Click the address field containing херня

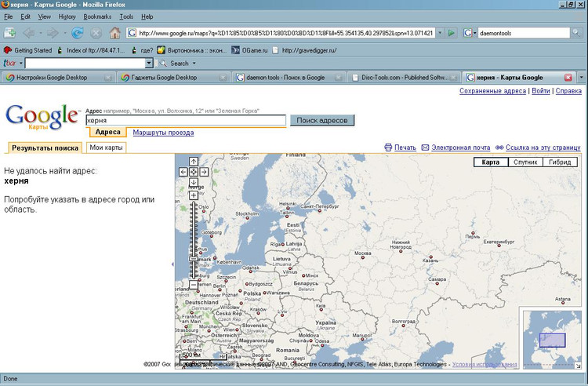coord(186,120)
